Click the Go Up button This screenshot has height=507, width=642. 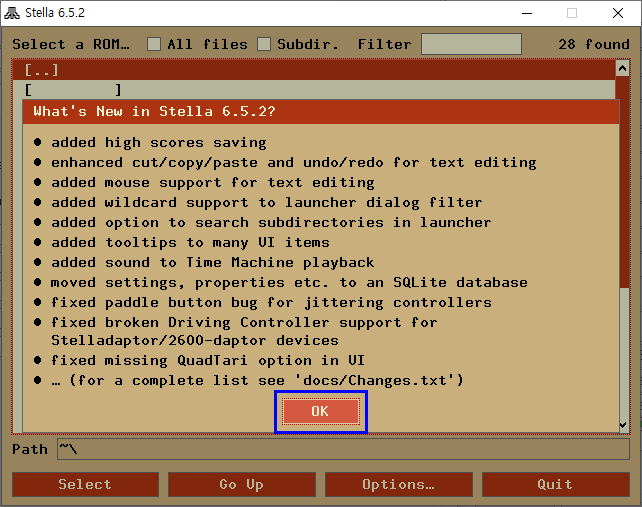pyautogui.click(x=242, y=484)
